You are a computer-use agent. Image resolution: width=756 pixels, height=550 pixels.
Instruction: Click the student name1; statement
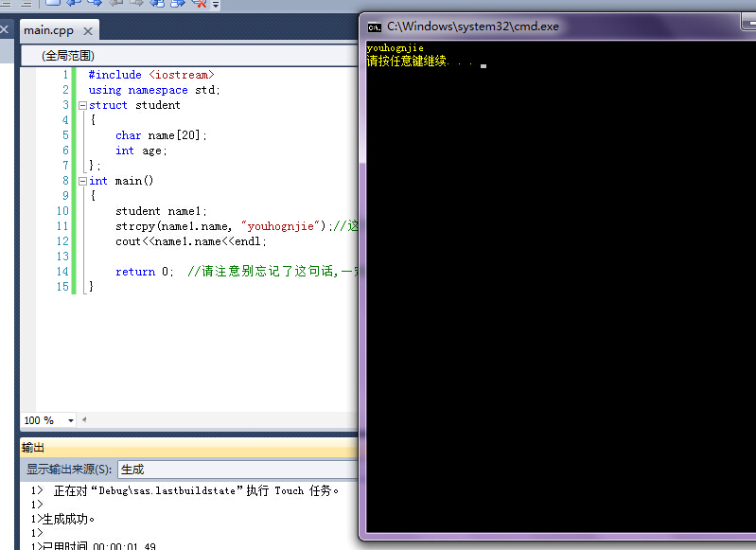coord(161,211)
